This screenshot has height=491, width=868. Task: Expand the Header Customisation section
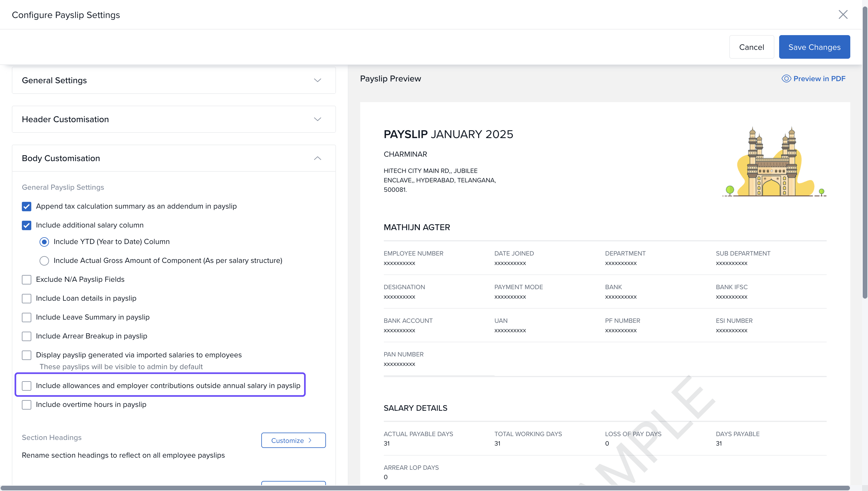pyautogui.click(x=317, y=120)
